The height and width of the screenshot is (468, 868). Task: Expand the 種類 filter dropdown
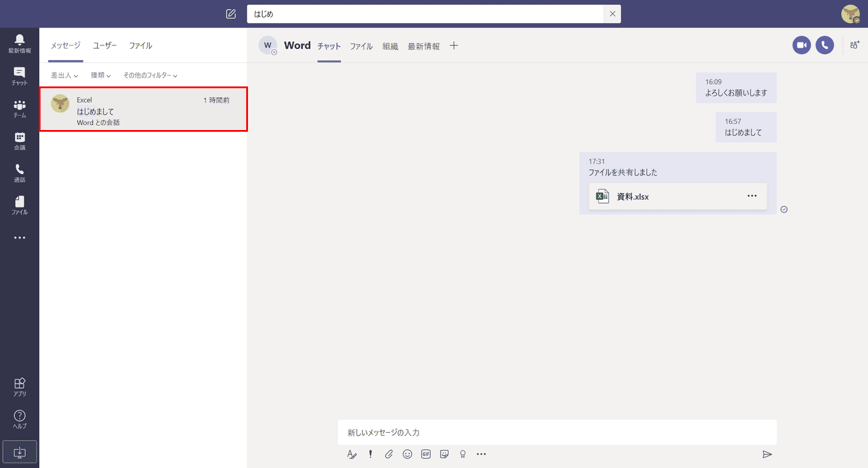[x=101, y=76]
